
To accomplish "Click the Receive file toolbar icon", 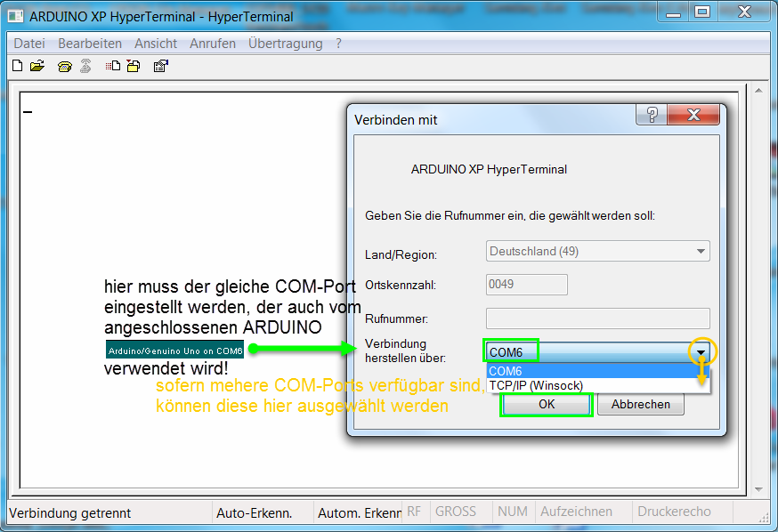I will coord(134,66).
